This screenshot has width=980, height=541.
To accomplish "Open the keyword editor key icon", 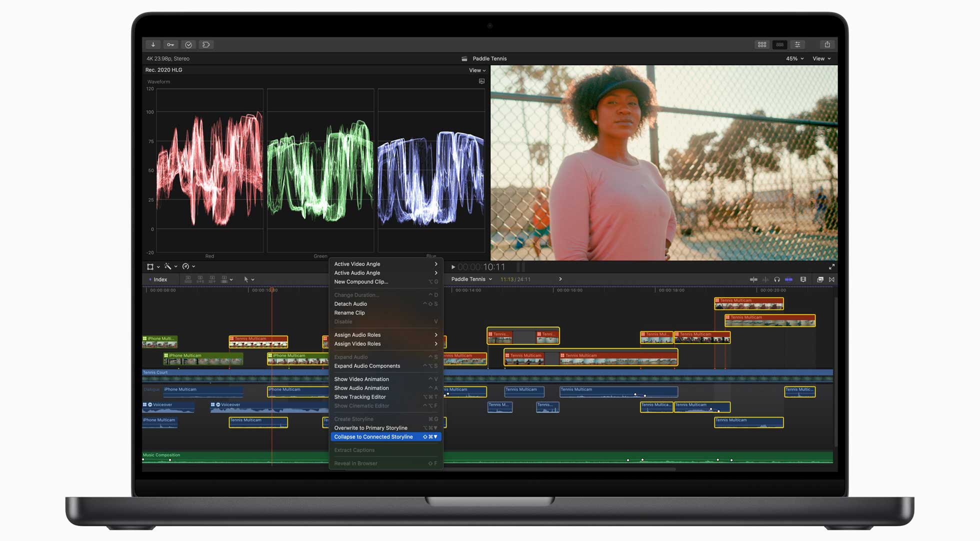I will [170, 44].
